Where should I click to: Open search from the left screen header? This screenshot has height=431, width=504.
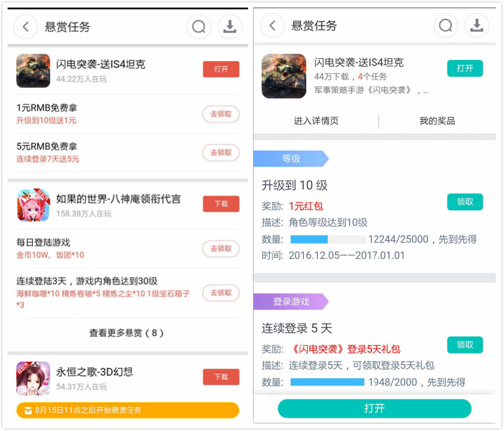click(199, 27)
